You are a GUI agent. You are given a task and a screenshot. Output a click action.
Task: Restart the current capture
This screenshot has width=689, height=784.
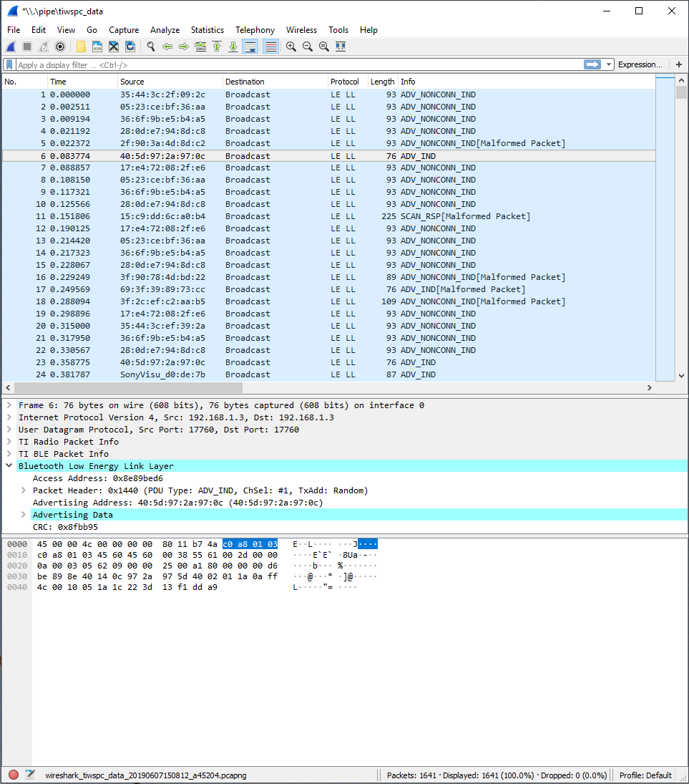(x=43, y=47)
